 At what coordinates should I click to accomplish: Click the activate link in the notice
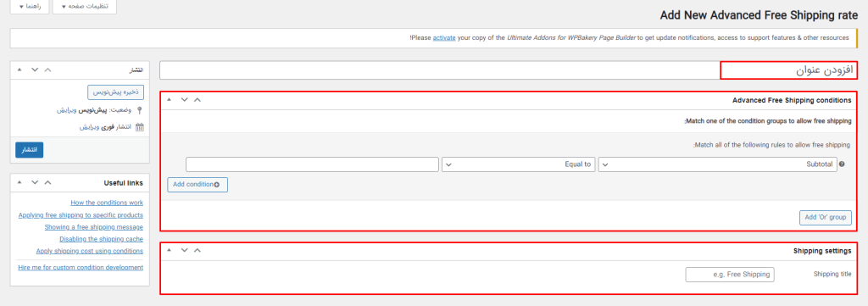tap(444, 37)
